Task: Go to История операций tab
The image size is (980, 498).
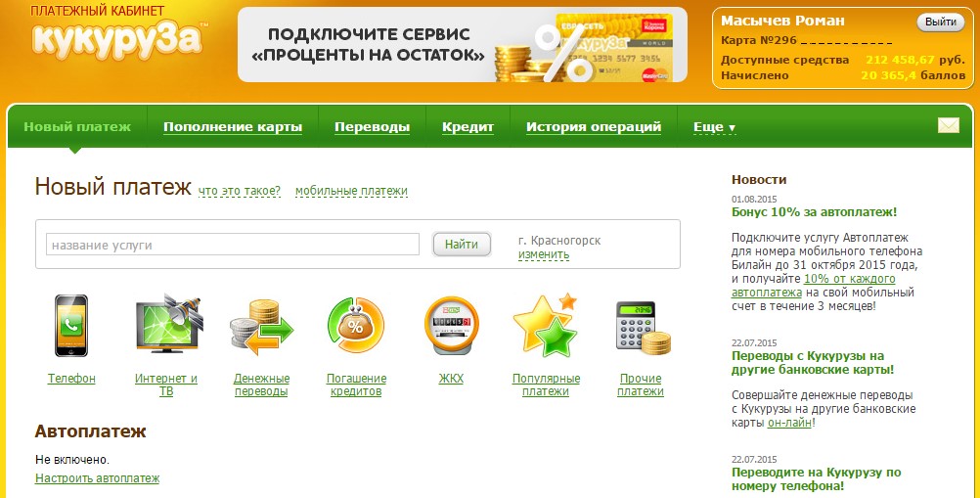Action: (593, 127)
